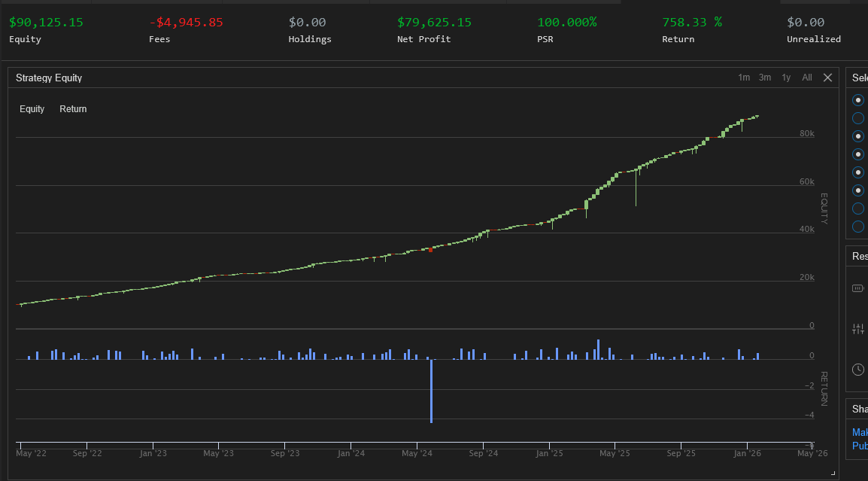
Task: Click the clock icon in side panel
Action: pyautogui.click(x=858, y=370)
